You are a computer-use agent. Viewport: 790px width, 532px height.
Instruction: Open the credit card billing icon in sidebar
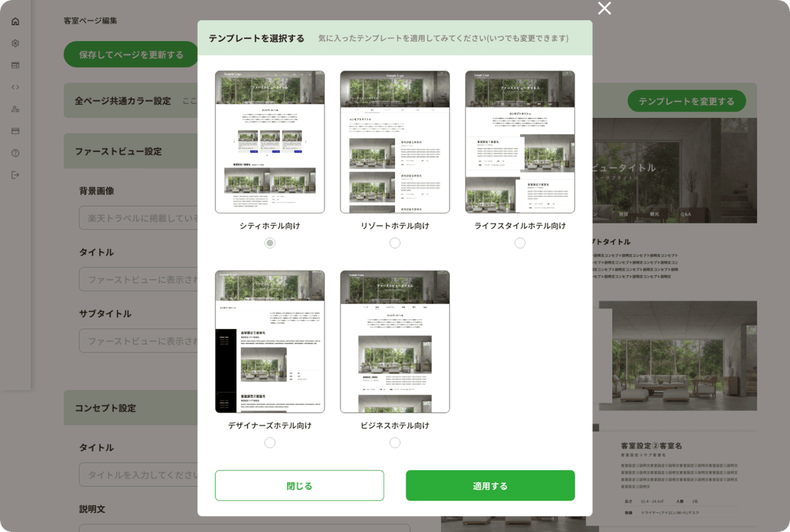15,131
